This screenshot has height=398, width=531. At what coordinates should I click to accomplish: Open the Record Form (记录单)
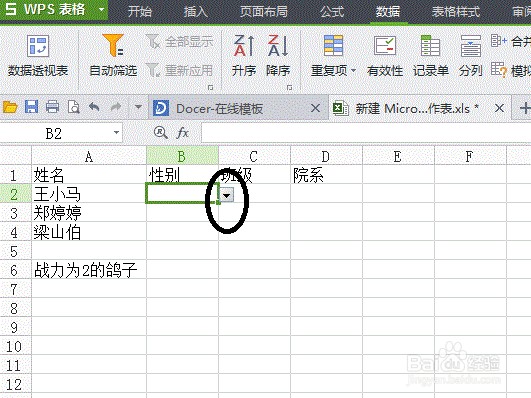(x=430, y=56)
